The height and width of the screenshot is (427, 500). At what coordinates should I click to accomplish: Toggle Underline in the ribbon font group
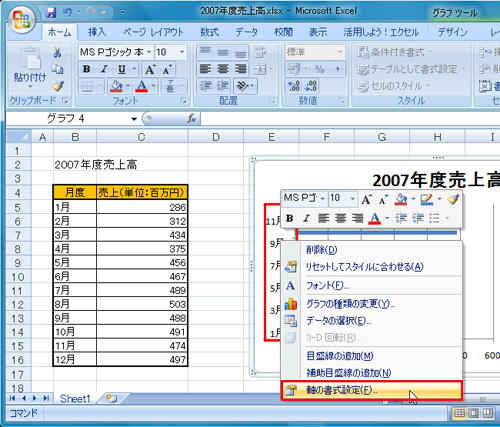pyautogui.click(x=122, y=69)
